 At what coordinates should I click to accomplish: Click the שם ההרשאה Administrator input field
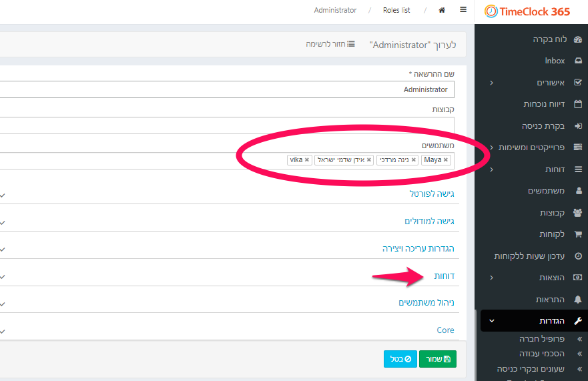[226, 89]
